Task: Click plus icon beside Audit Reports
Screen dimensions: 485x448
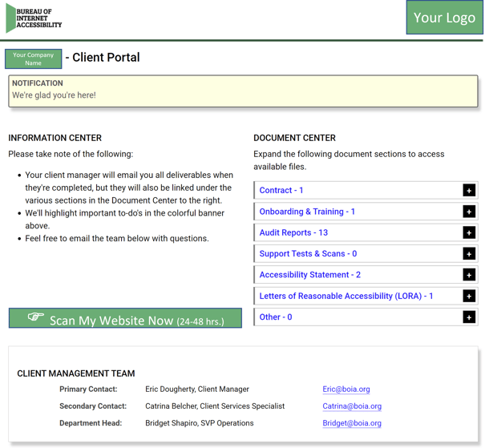Action: tap(468, 232)
